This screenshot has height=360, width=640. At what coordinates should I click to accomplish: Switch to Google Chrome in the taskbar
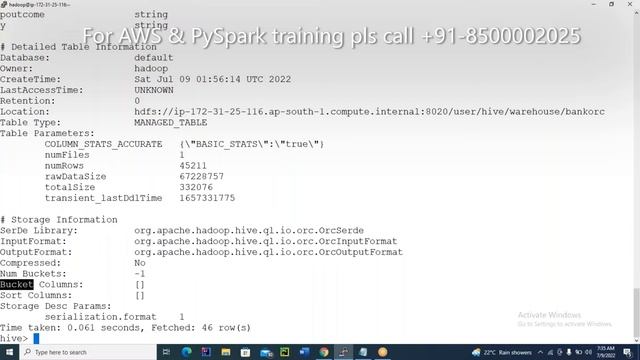(324, 352)
